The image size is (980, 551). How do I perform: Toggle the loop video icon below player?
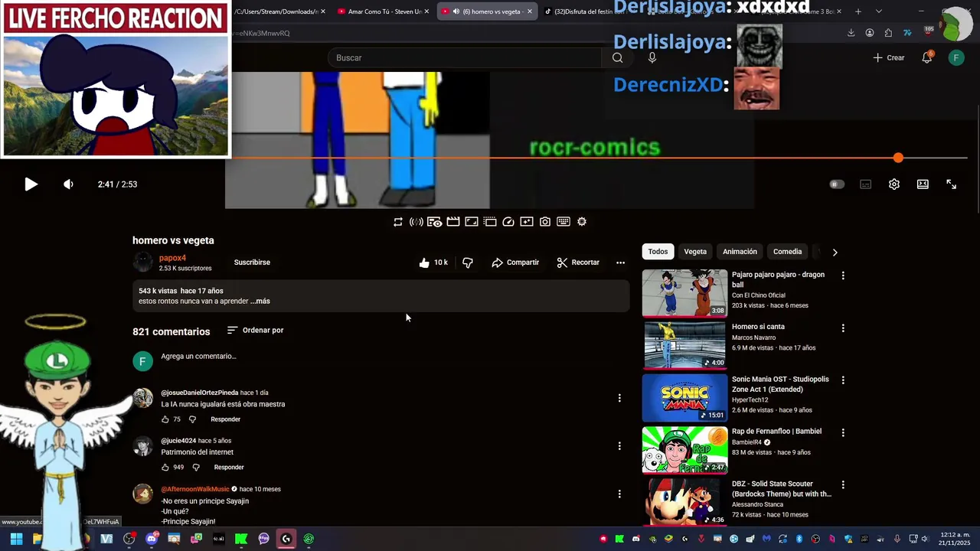(x=398, y=222)
